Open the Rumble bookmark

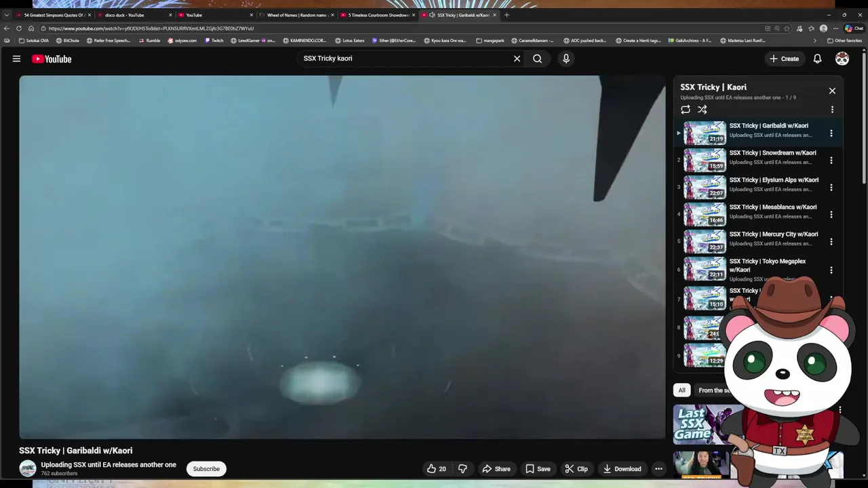click(x=149, y=41)
